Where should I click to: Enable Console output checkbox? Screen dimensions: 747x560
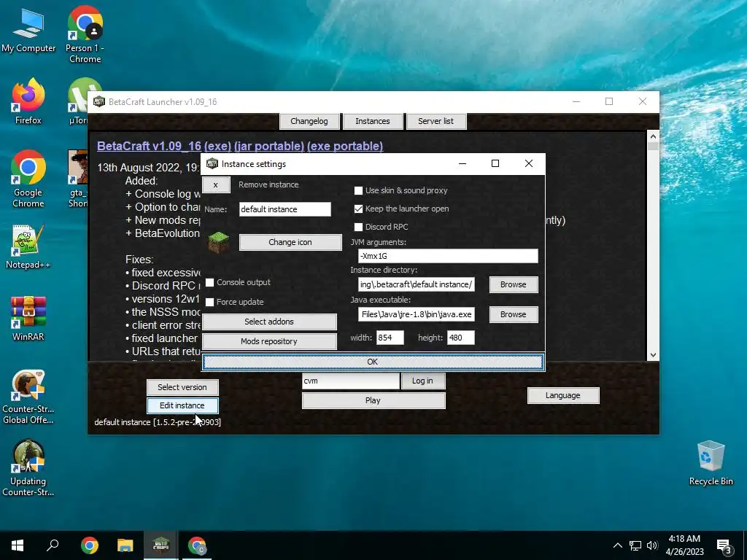point(209,282)
